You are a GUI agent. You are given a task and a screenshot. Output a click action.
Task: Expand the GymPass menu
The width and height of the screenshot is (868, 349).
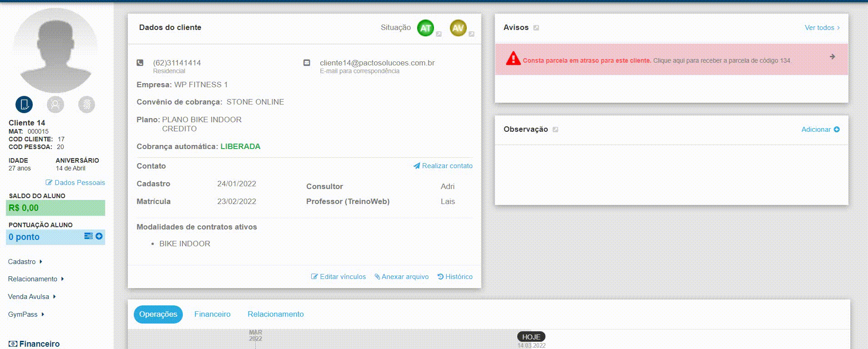(x=26, y=314)
